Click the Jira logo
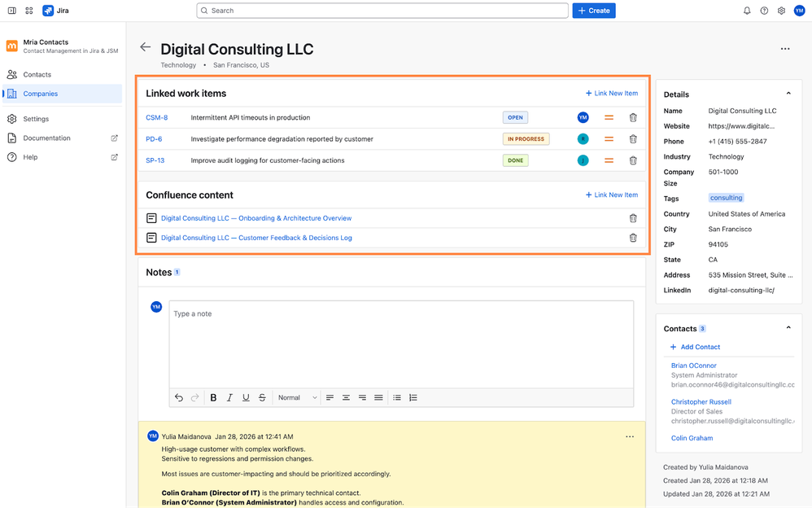This screenshot has width=812, height=508. 55,11
